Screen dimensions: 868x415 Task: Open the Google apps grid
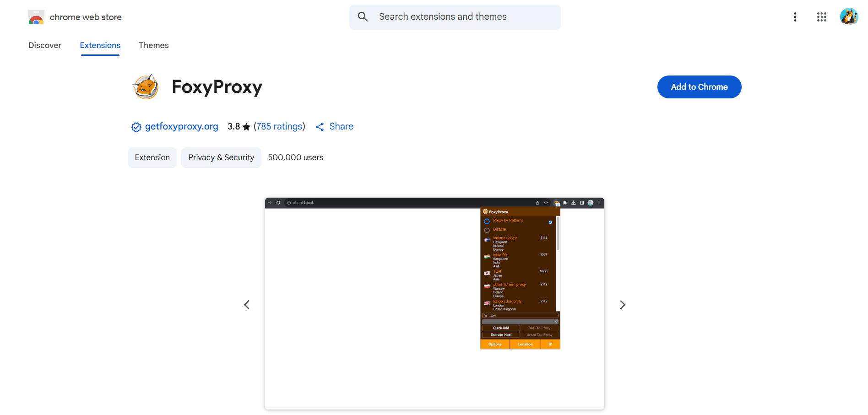point(822,17)
